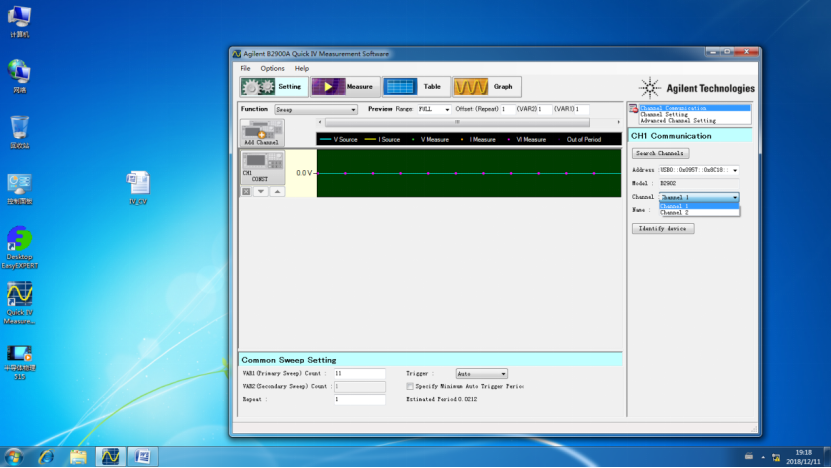Click the VAR1 Primary Sweep Count field
Viewport: 831px width, 468px height.
point(359,374)
